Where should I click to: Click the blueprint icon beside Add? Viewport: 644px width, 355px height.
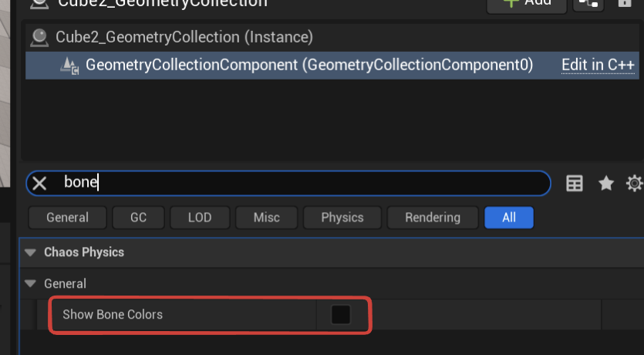point(588,3)
